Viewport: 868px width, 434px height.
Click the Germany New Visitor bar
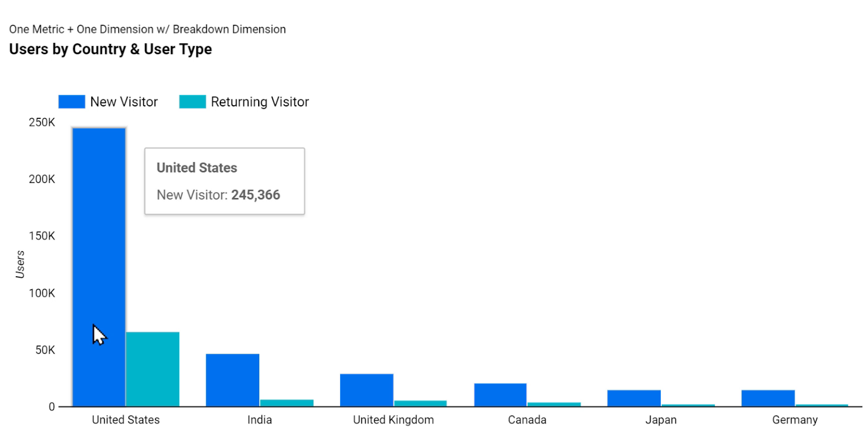point(768,398)
